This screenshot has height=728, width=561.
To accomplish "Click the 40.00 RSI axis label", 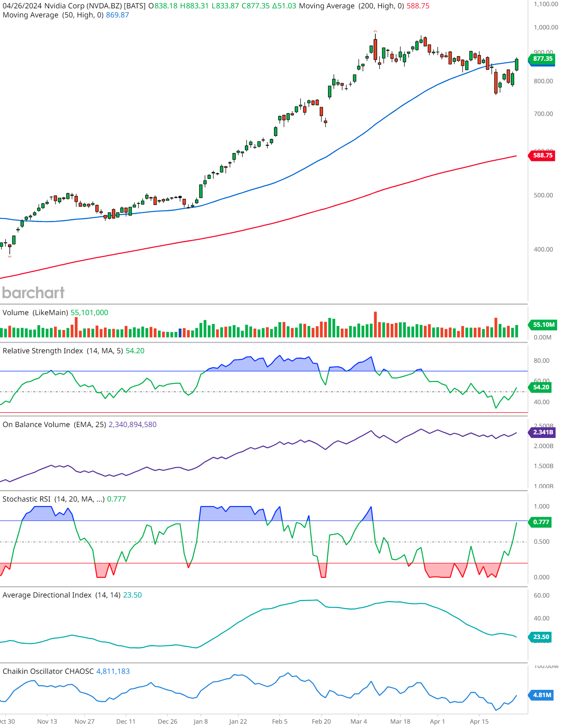I will [541, 402].
